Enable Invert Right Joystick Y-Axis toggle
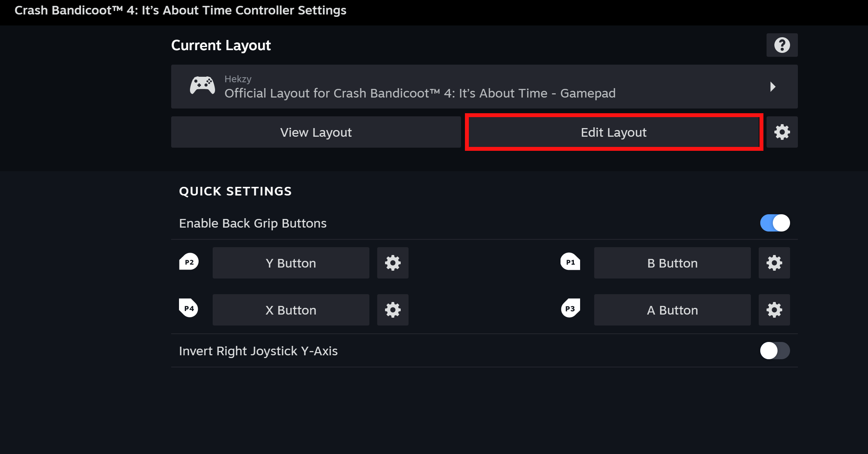The width and height of the screenshot is (868, 454). (x=775, y=351)
